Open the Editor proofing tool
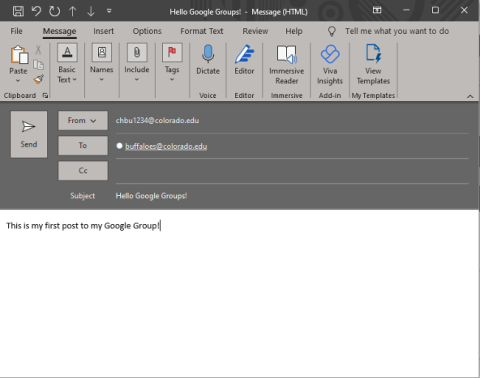This screenshot has width=480, height=378. [244, 60]
